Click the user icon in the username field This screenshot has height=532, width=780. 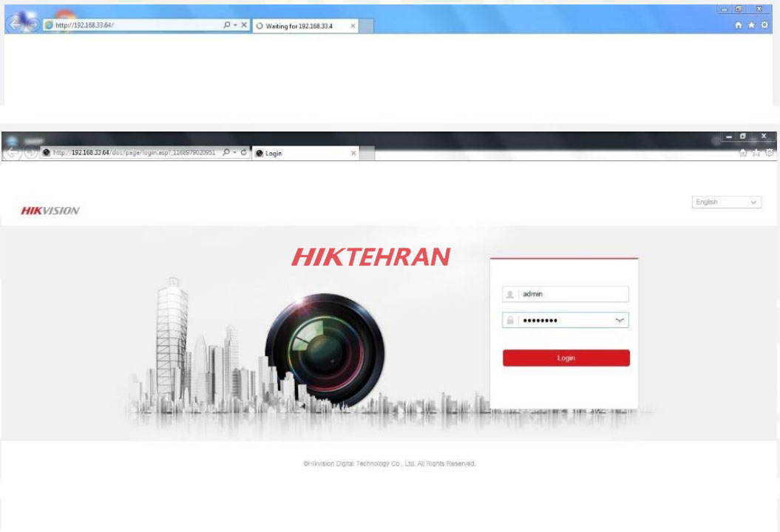point(510,294)
